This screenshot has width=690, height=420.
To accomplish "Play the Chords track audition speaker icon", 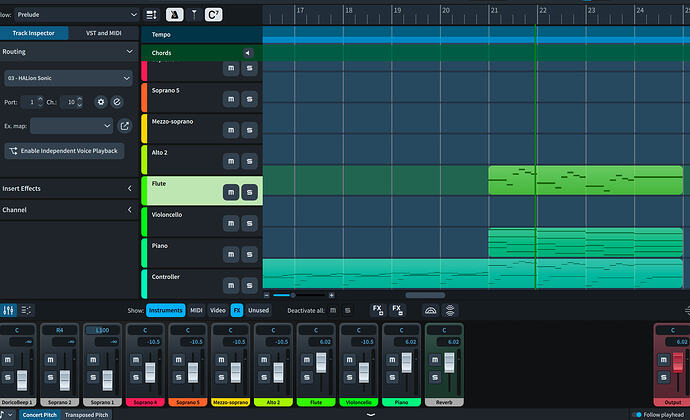I will 248,52.
